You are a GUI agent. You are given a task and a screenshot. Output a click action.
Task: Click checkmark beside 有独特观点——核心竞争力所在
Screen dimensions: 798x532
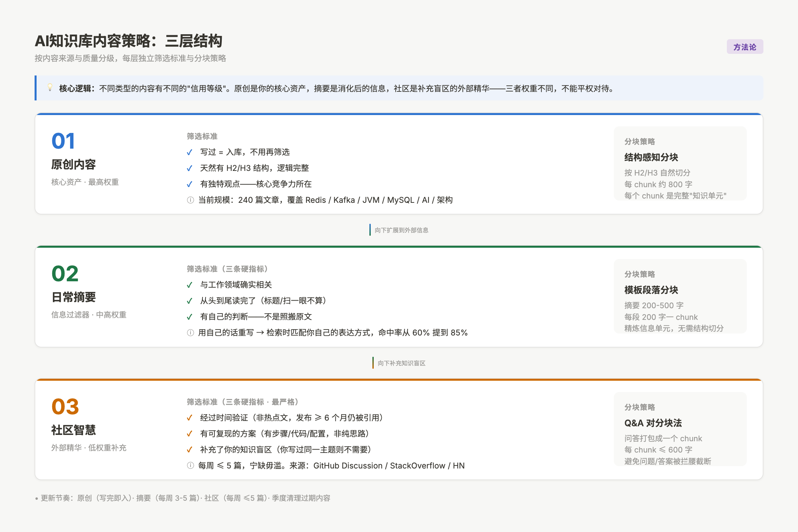point(190,184)
